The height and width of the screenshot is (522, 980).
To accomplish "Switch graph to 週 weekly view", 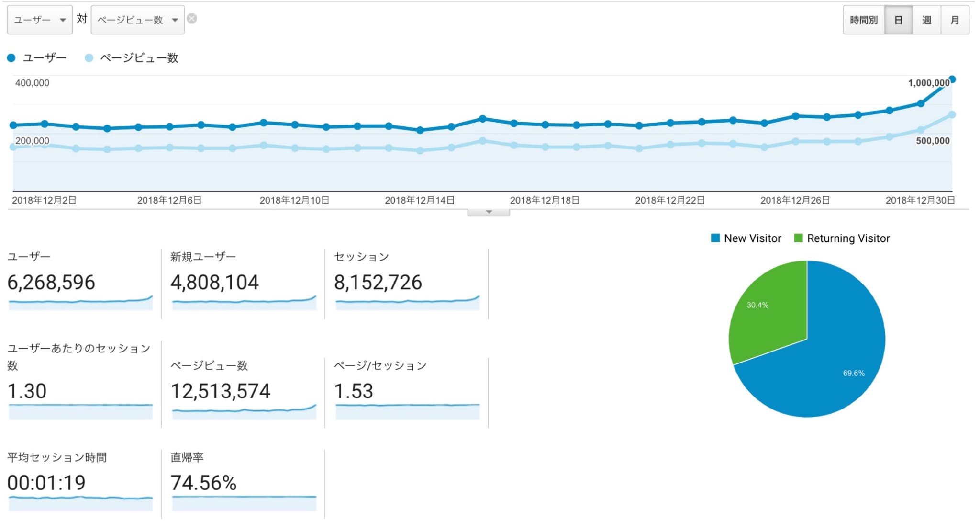I will [926, 20].
